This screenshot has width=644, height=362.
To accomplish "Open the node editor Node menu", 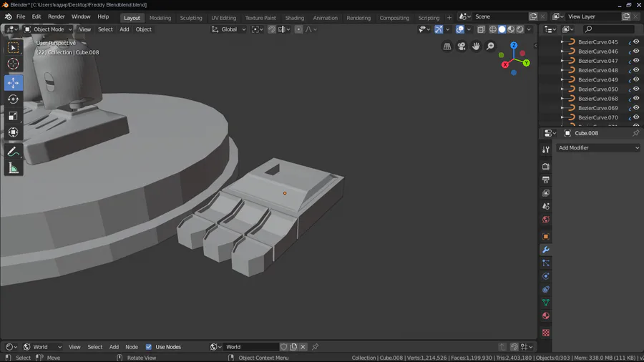I will click(132, 347).
